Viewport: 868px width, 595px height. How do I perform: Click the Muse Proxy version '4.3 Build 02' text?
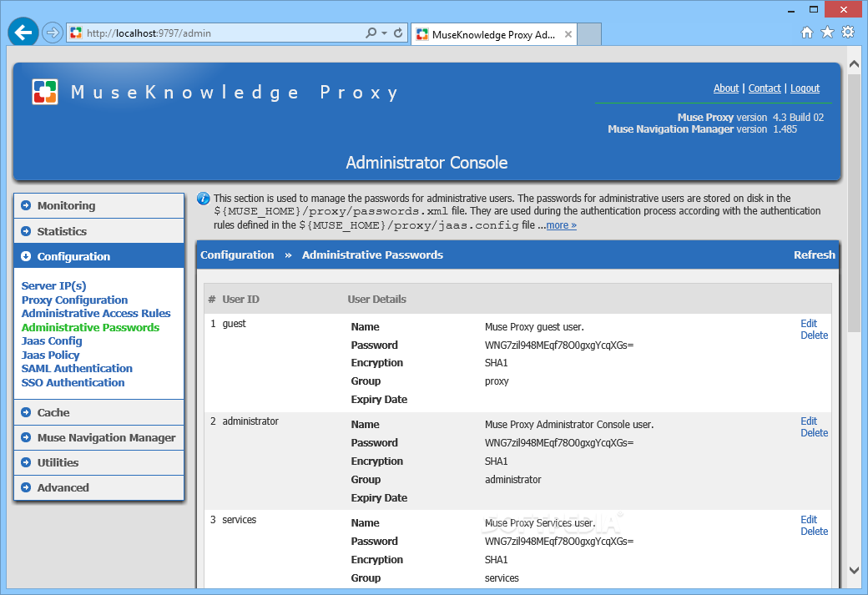[x=798, y=118]
